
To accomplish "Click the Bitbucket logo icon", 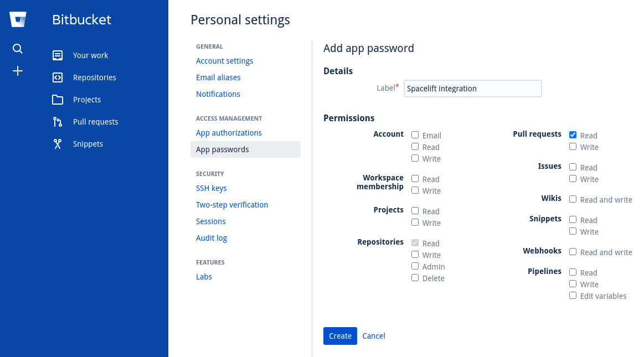I will pos(17,19).
